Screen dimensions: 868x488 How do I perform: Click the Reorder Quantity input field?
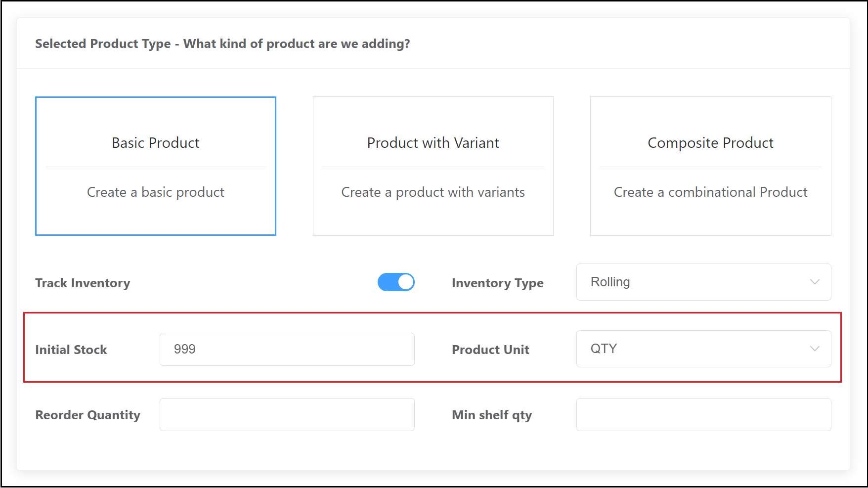pyautogui.click(x=287, y=414)
